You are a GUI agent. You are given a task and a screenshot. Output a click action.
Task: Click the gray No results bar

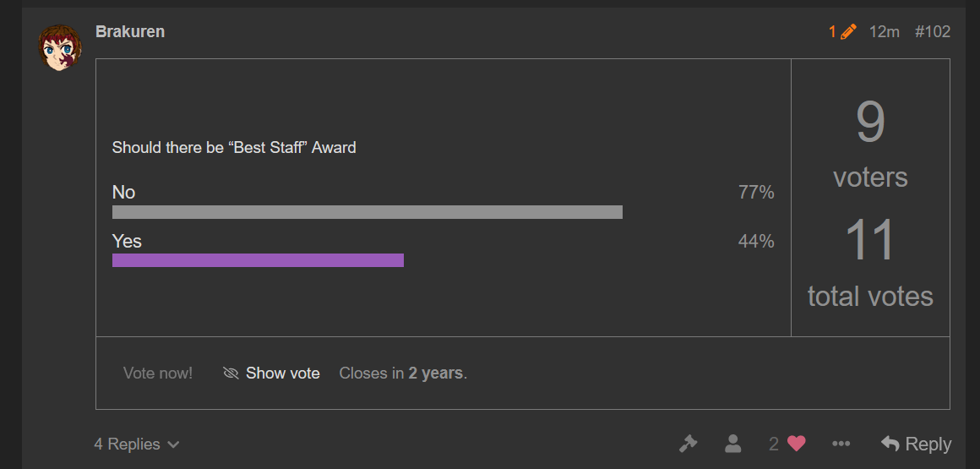[367, 212]
